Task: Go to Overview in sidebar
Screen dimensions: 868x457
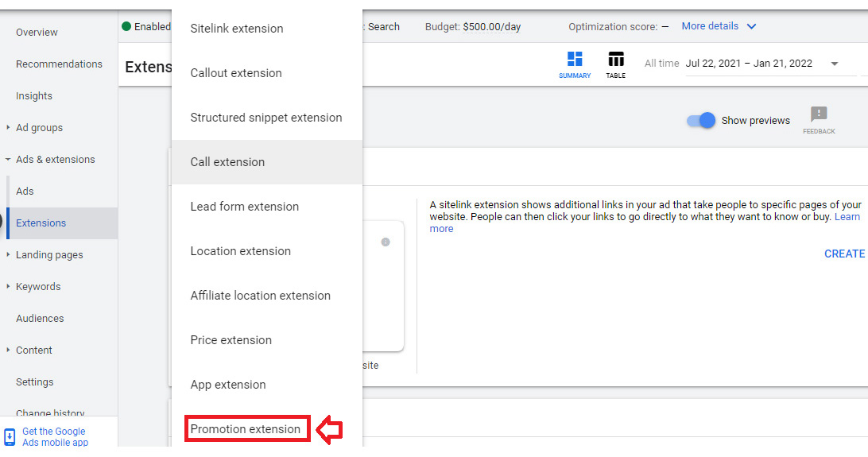Action: pos(37,32)
